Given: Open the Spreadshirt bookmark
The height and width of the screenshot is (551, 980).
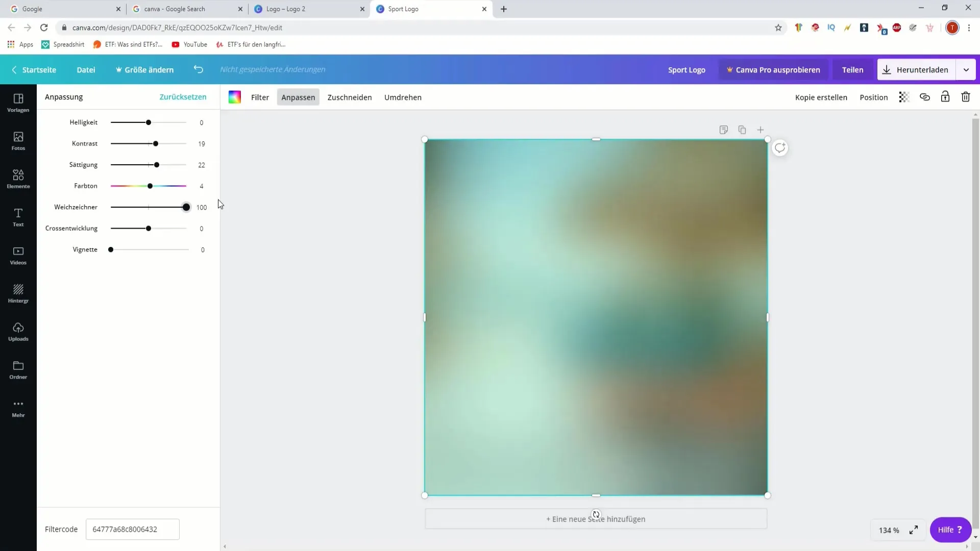Looking at the screenshot, I should [63, 44].
